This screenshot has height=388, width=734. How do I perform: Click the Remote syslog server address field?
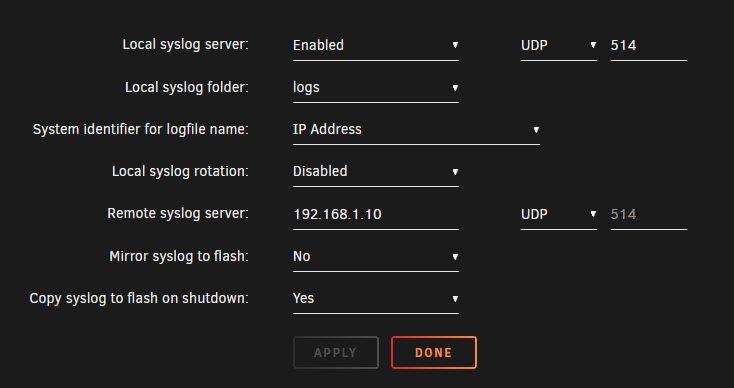(375, 214)
